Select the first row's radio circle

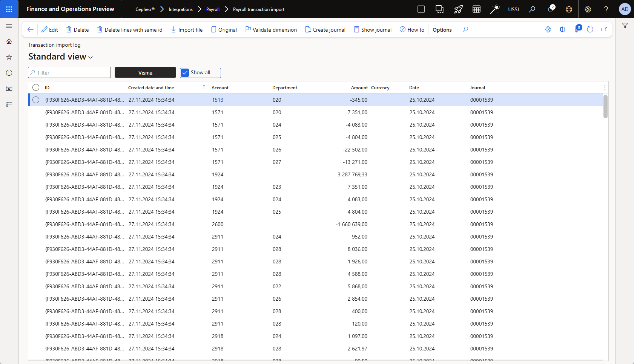coord(36,100)
